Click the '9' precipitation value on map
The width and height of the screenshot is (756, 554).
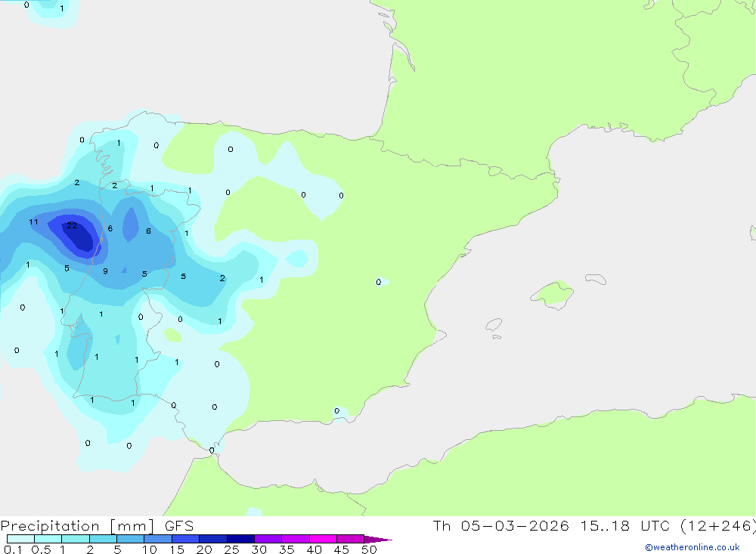click(105, 271)
